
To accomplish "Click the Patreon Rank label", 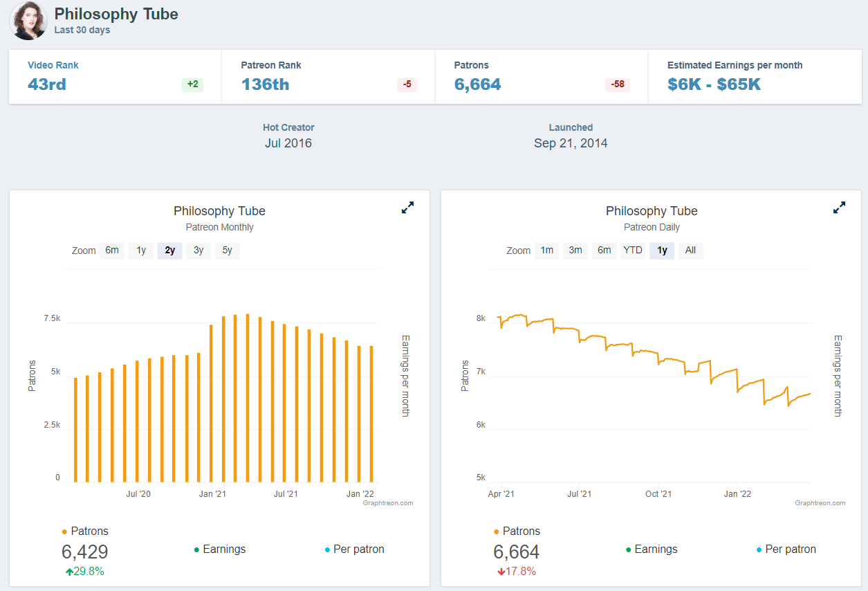I will point(271,65).
